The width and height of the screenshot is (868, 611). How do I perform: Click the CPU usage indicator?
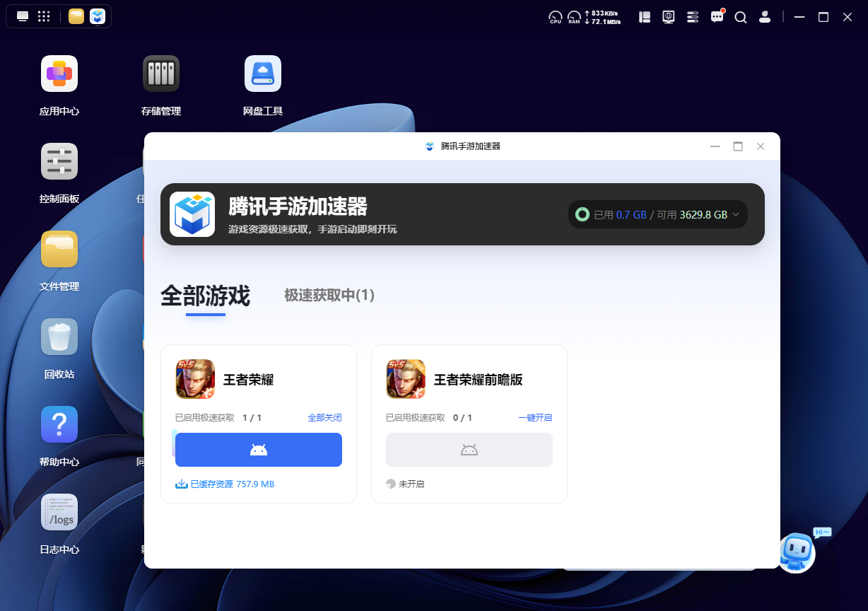click(556, 17)
